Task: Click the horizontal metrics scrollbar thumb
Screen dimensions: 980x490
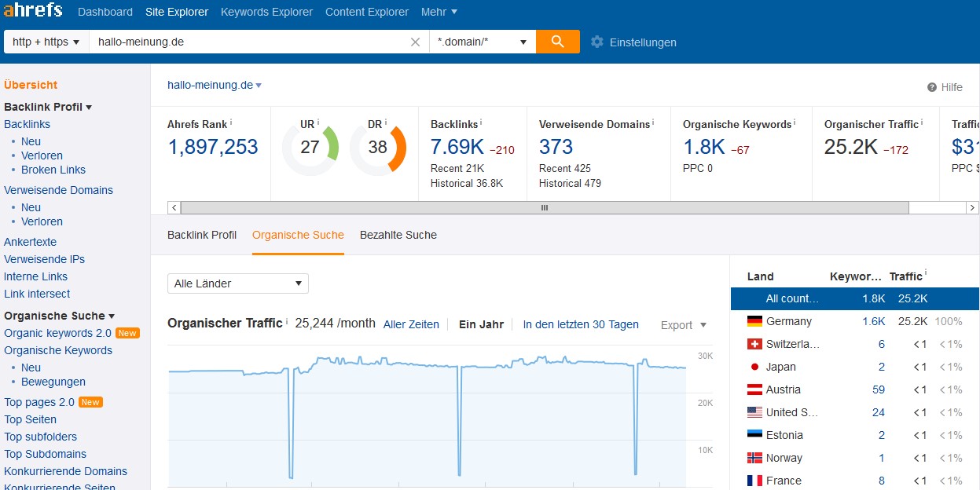Action: (544, 207)
